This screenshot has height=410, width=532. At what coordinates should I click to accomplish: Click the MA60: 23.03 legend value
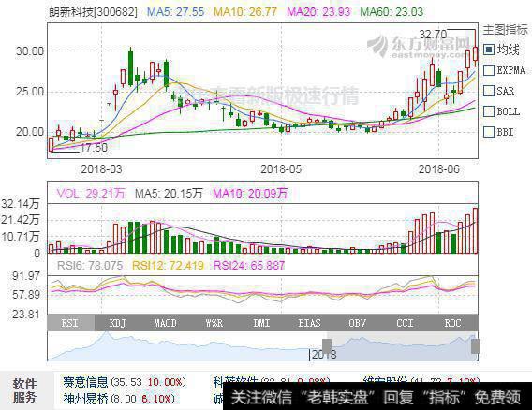[x=392, y=12]
